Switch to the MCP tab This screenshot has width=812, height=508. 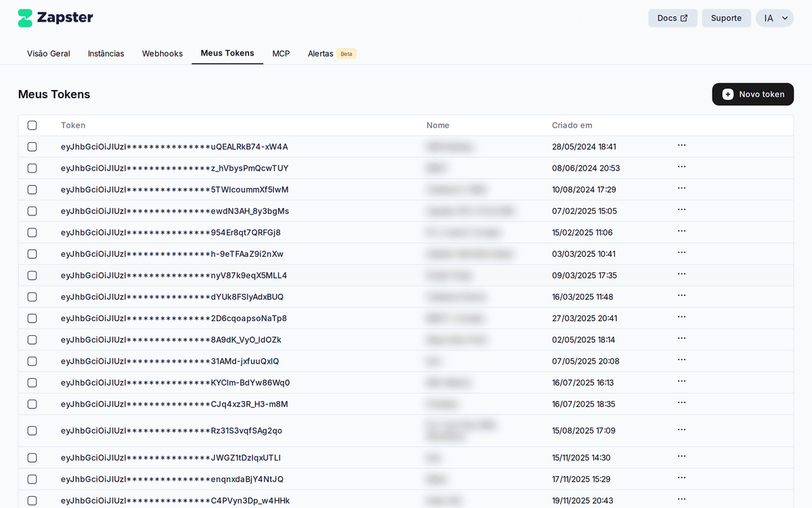coord(281,53)
